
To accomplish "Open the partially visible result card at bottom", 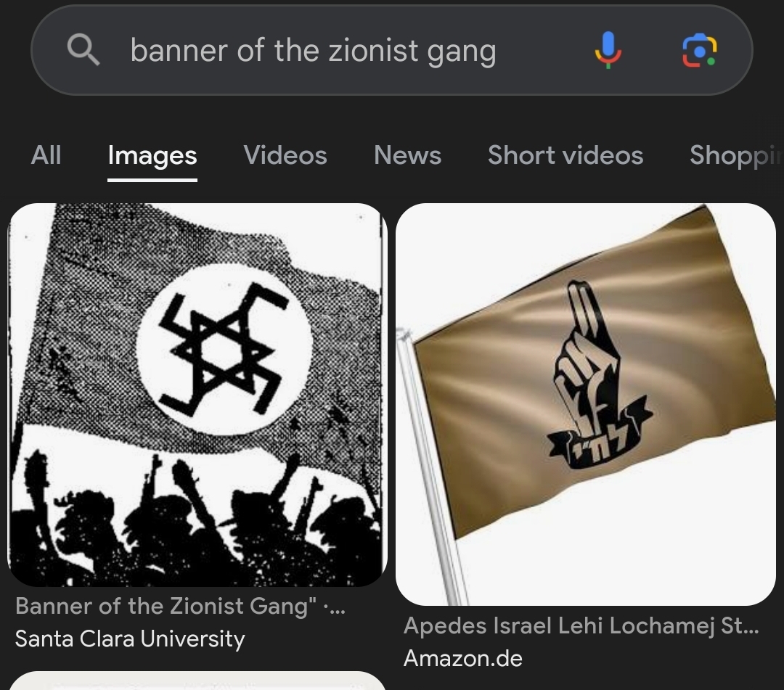I will 197,681.
